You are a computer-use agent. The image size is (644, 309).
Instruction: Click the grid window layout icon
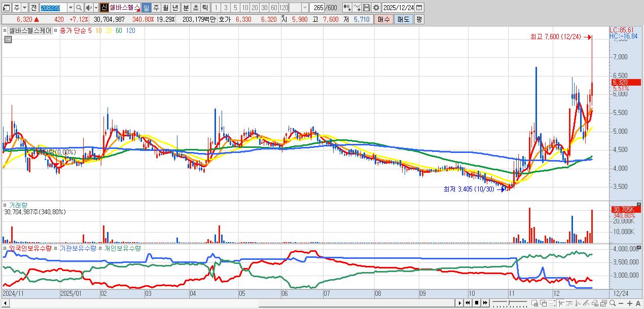click(534, 303)
